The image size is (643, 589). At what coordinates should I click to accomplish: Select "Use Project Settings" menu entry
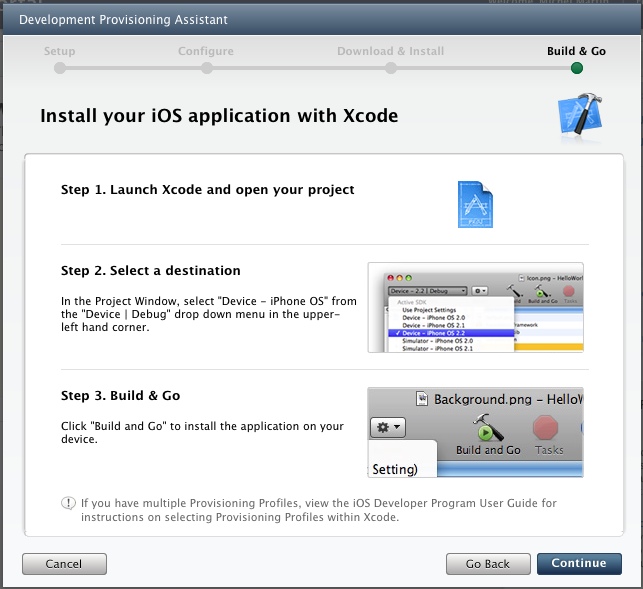tap(429, 310)
